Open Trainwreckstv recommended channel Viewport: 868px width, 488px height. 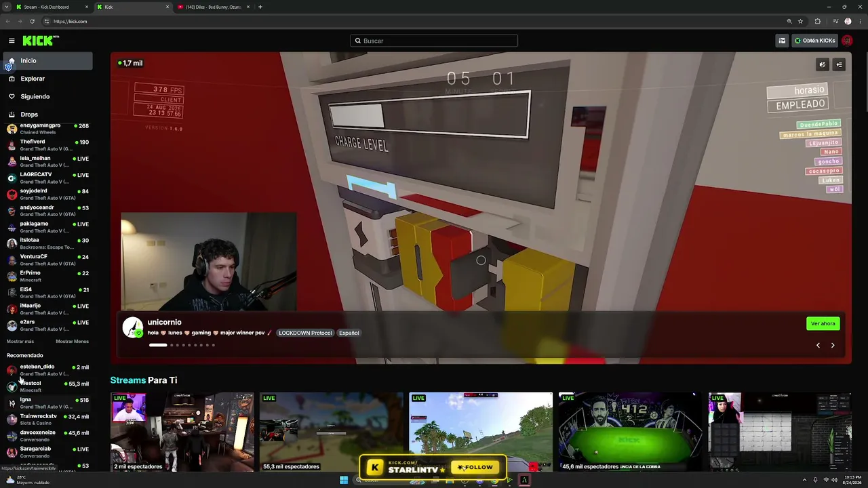[x=47, y=419]
